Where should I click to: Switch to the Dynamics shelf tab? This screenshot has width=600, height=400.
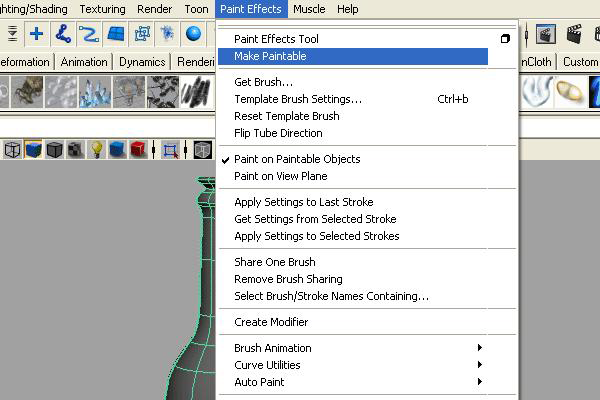[x=142, y=62]
